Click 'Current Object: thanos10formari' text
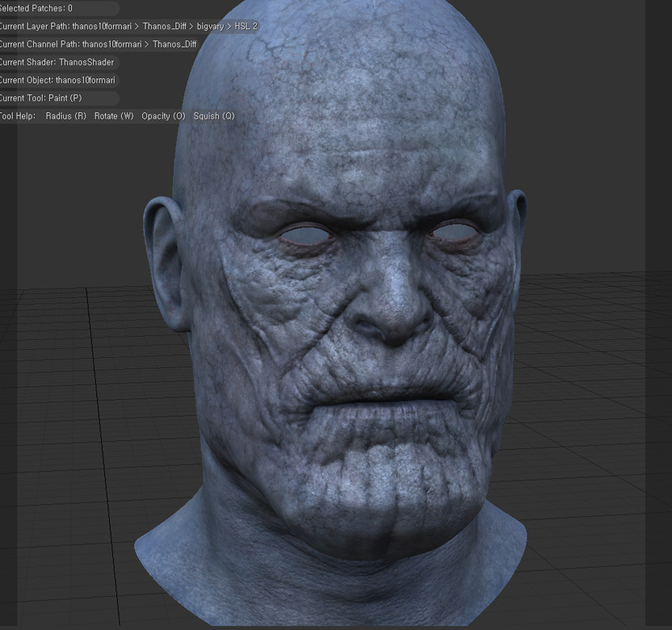 pos(58,80)
